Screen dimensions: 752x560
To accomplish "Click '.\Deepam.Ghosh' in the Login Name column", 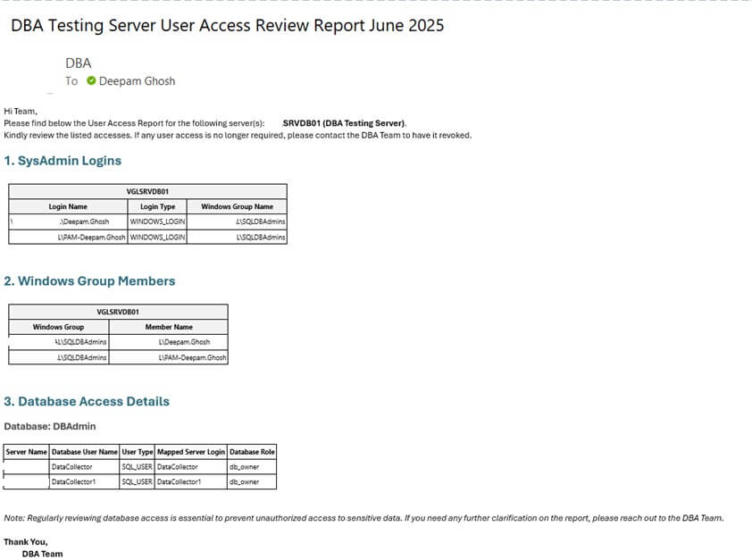I will click(84, 221).
